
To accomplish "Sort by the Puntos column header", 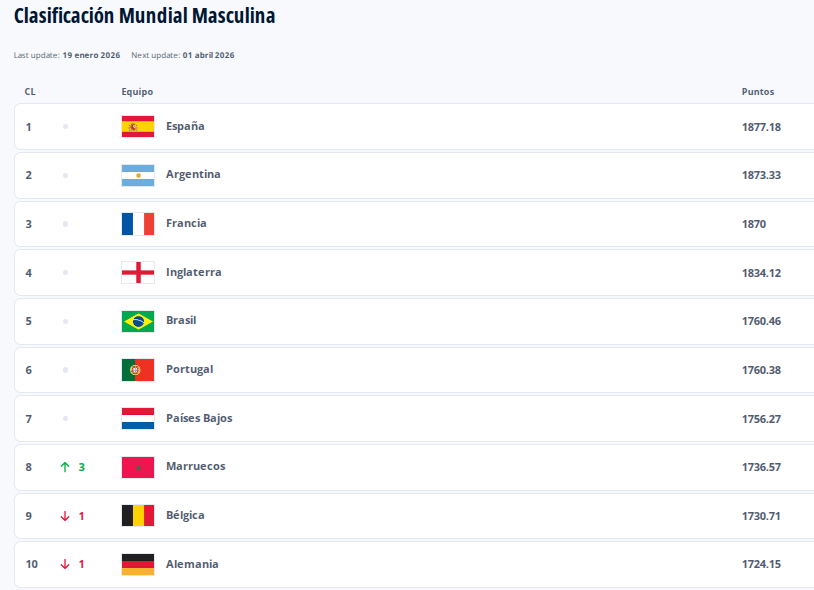I will pos(757,92).
